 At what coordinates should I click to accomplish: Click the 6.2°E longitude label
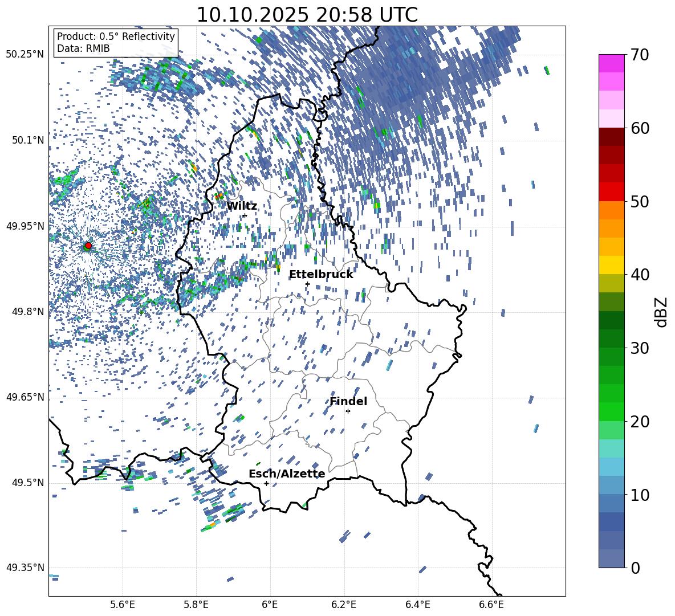(x=344, y=605)
